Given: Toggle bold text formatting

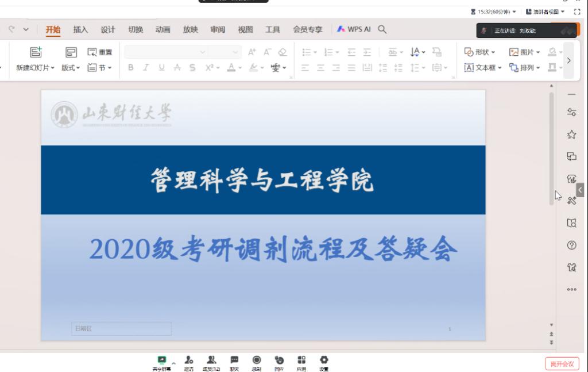Looking at the screenshot, I should (131, 68).
